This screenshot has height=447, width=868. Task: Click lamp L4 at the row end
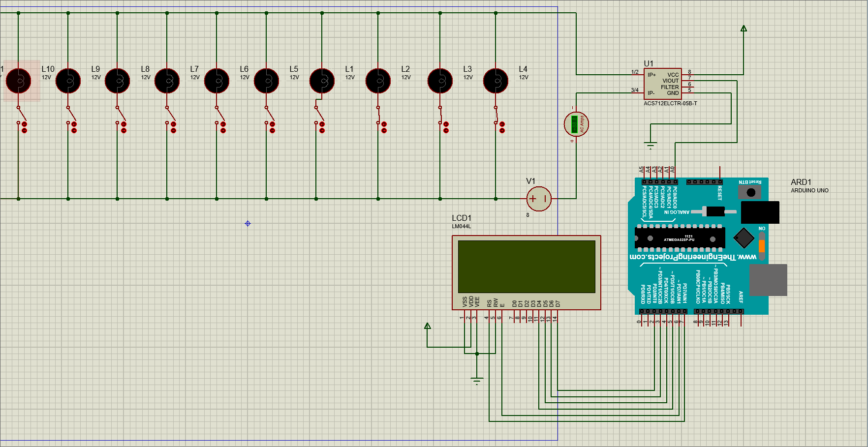point(496,81)
